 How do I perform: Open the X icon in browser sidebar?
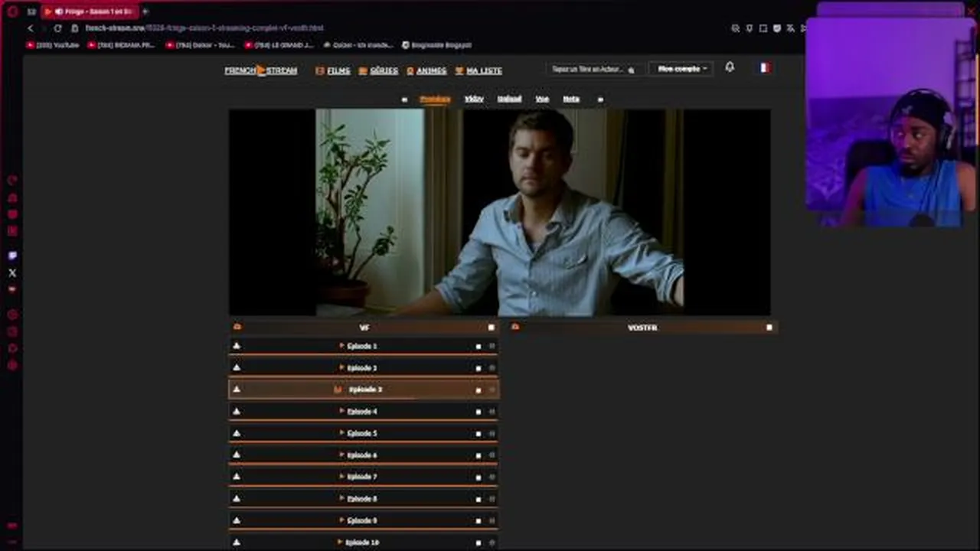click(12, 272)
